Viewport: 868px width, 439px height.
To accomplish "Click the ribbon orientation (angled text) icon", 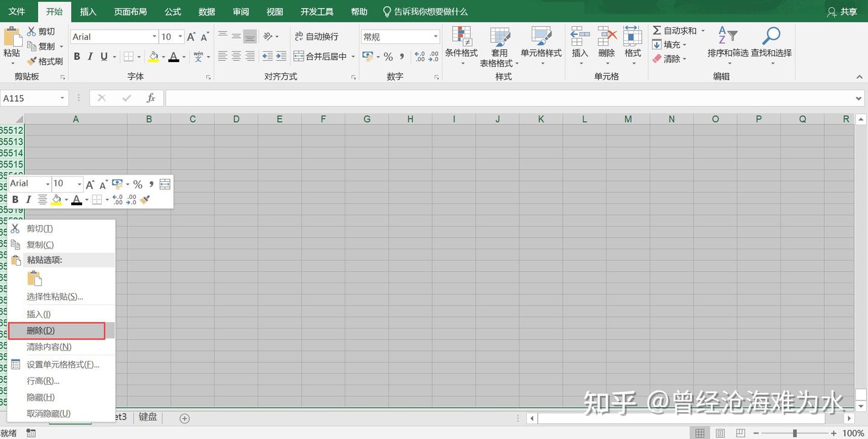I will pyautogui.click(x=268, y=37).
